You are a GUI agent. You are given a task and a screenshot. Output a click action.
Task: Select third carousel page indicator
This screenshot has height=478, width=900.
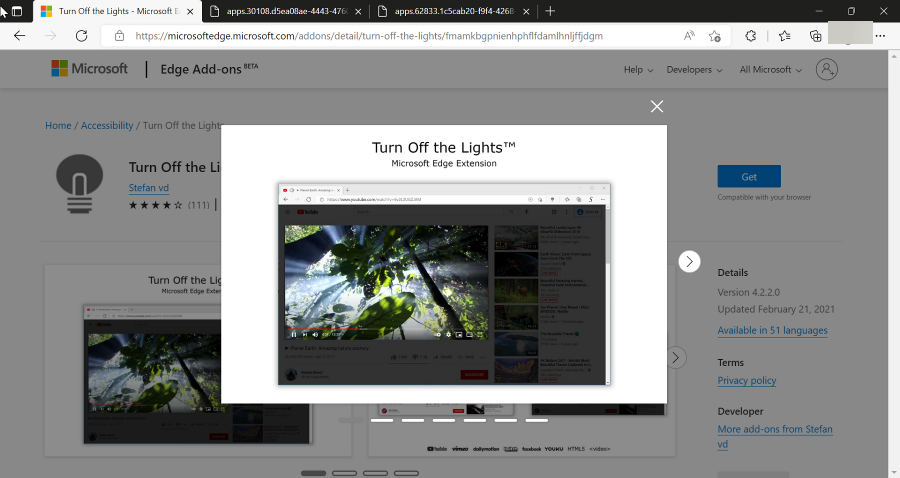pos(375,473)
